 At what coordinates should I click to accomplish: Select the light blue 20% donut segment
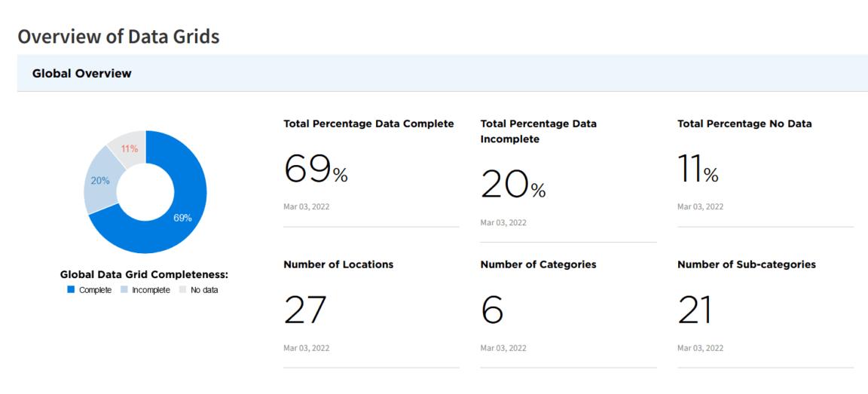(x=100, y=181)
